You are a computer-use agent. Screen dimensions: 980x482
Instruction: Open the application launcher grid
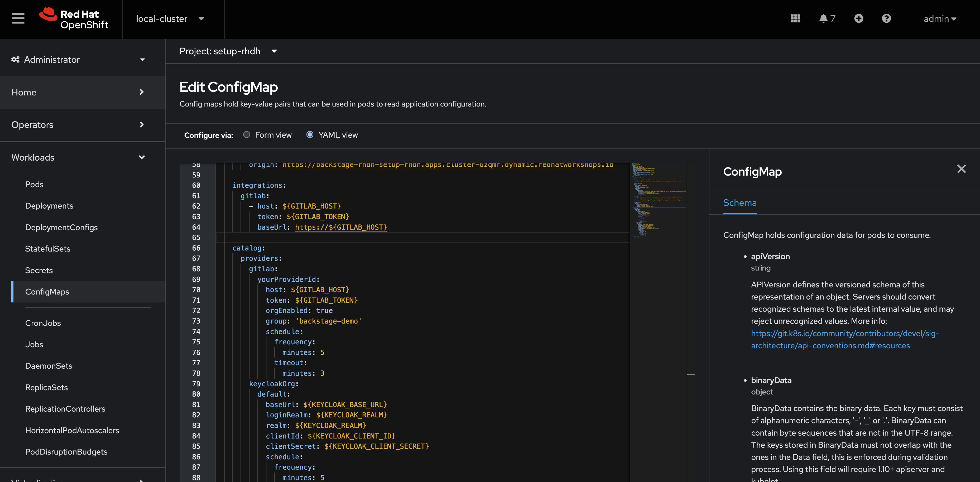pos(795,19)
